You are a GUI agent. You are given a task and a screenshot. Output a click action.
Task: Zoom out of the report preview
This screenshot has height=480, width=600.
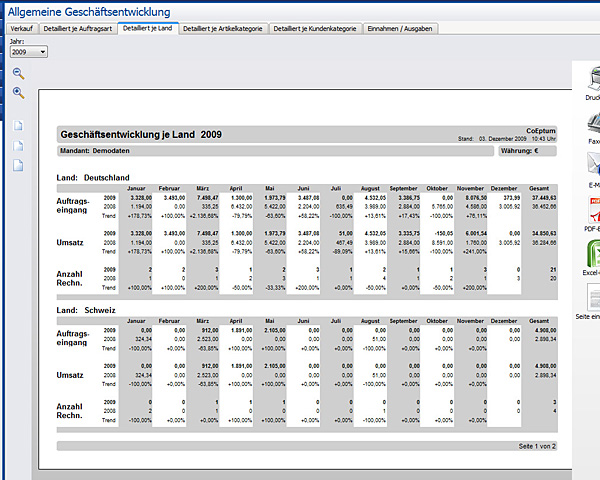tap(18, 73)
